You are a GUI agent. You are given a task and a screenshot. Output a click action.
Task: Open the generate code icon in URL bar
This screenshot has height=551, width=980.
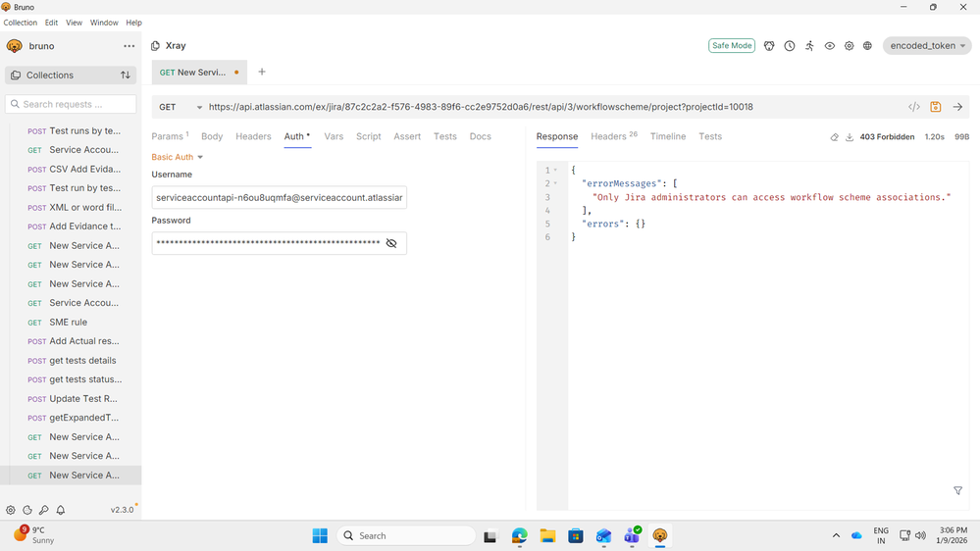coord(913,107)
